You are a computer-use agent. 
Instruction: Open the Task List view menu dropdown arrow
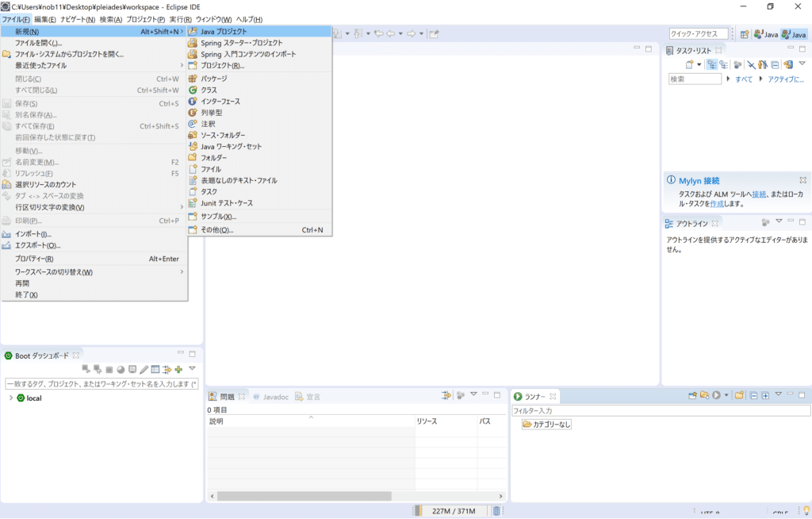802,64
